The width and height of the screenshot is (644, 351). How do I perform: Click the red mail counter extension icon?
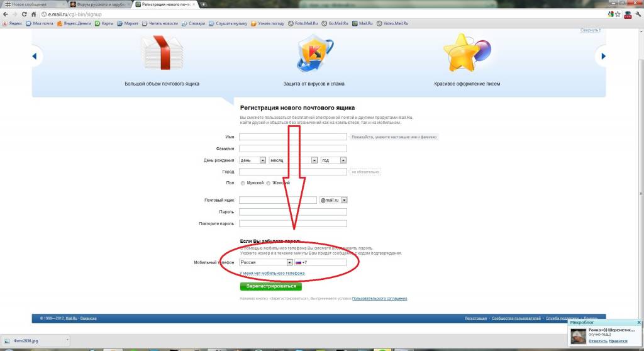pyautogui.click(x=628, y=15)
